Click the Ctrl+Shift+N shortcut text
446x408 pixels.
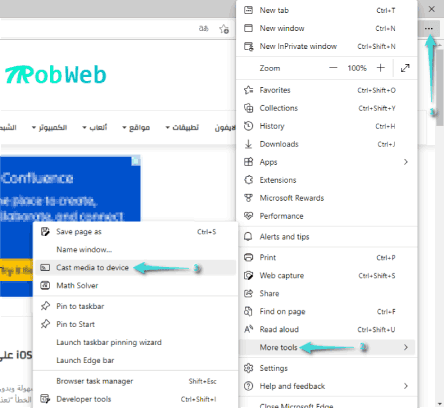[376, 47]
